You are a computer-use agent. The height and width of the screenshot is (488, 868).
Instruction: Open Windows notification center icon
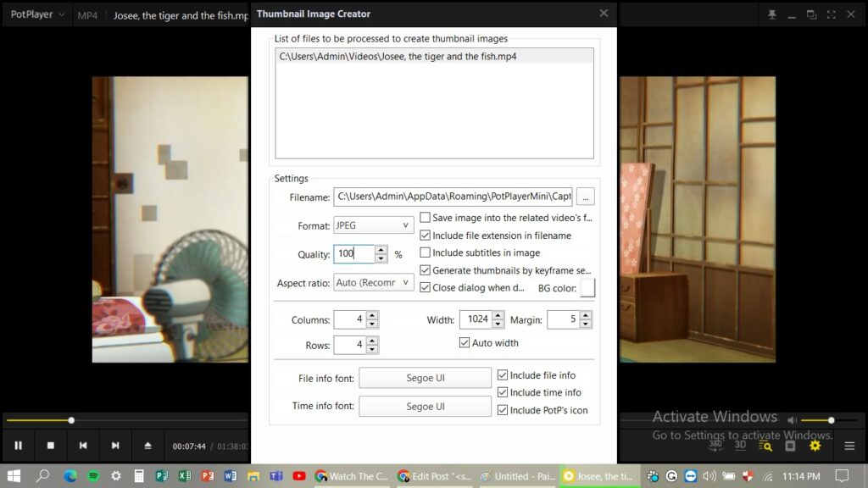pos(842,476)
